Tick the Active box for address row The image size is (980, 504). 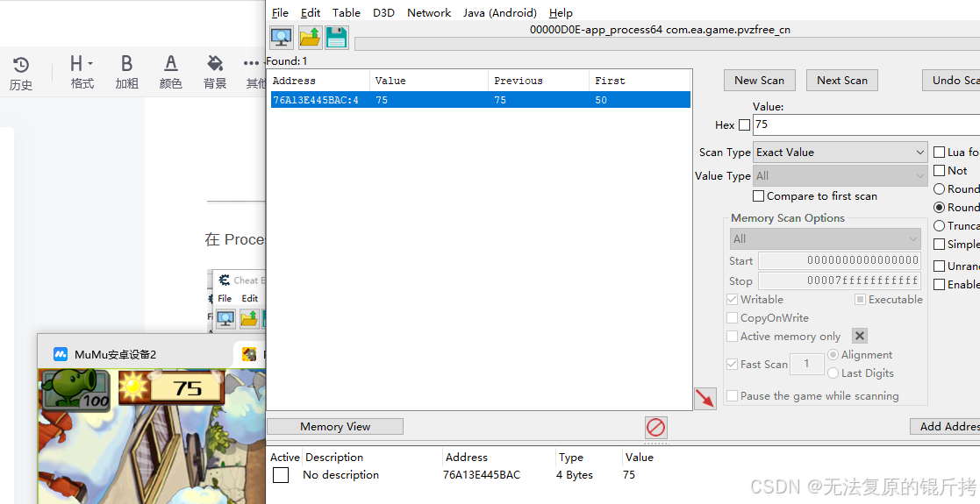tap(281, 475)
